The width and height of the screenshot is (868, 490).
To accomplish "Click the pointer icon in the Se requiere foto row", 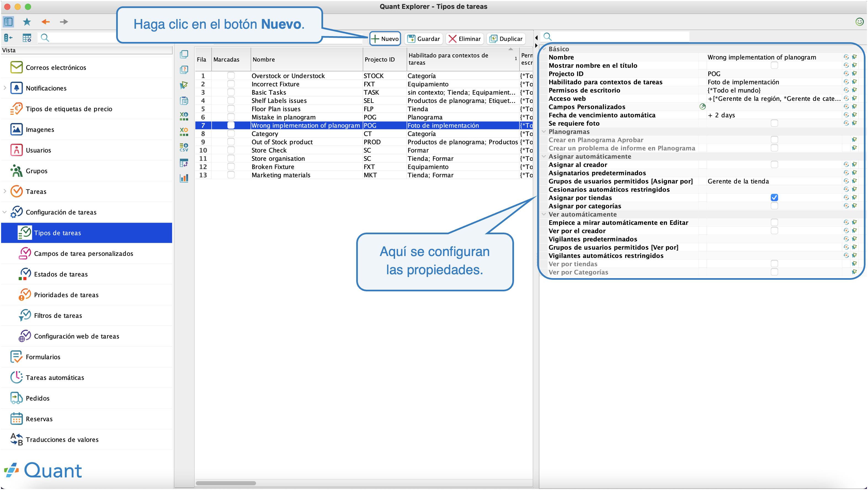I will [854, 123].
